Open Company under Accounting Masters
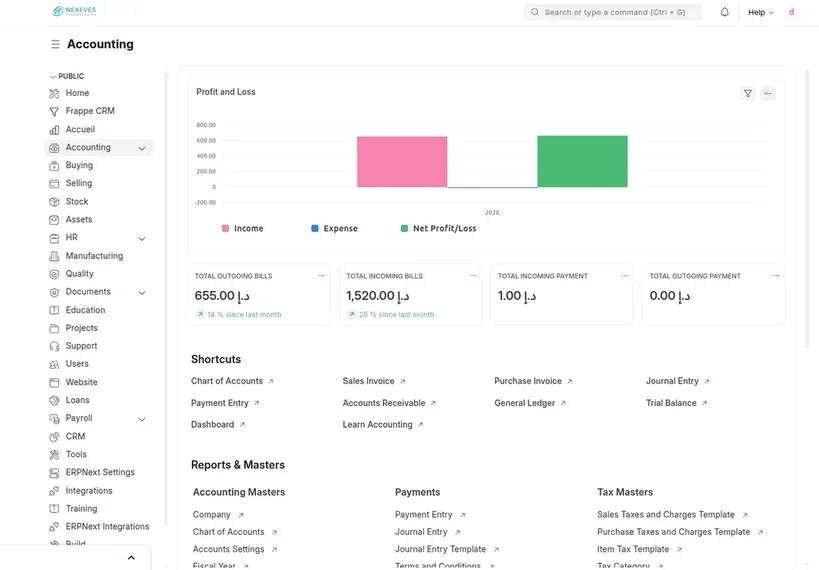 [x=218, y=515]
